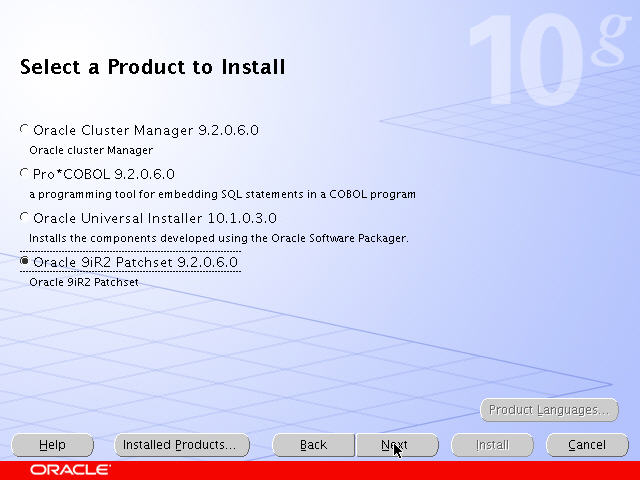
Task: Cancel the installer
Action: pyautogui.click(x=587, y=445)
